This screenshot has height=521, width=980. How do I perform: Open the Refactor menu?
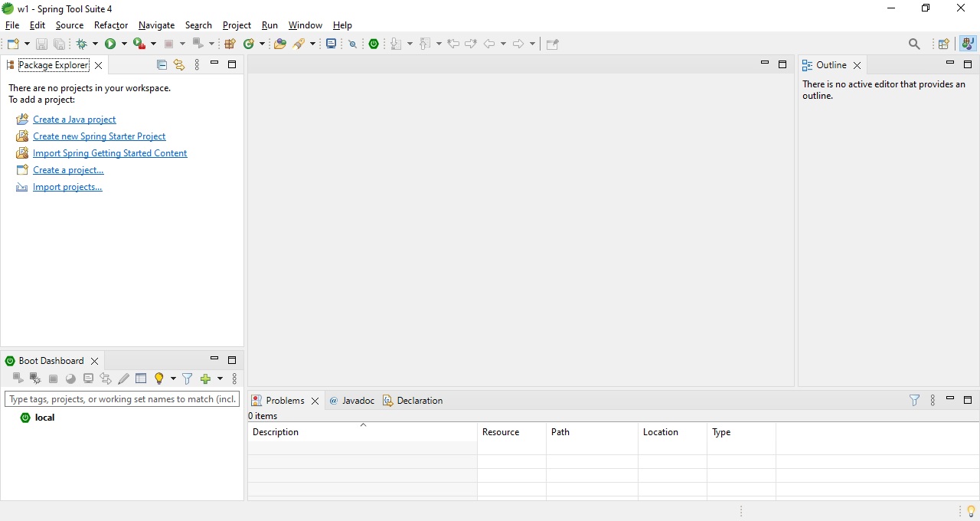(x=111, y=25)
